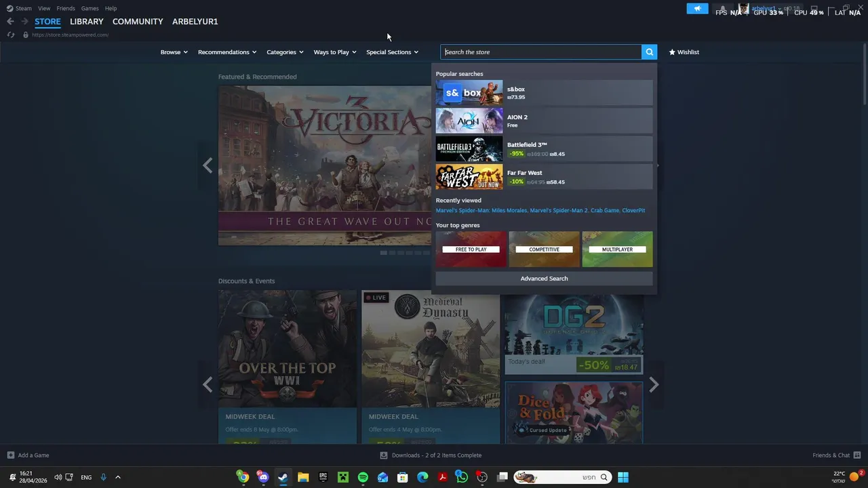The image size is (868, 488).
Task: Open the Victoria 3 featured banner
Action: pos(325,165)
